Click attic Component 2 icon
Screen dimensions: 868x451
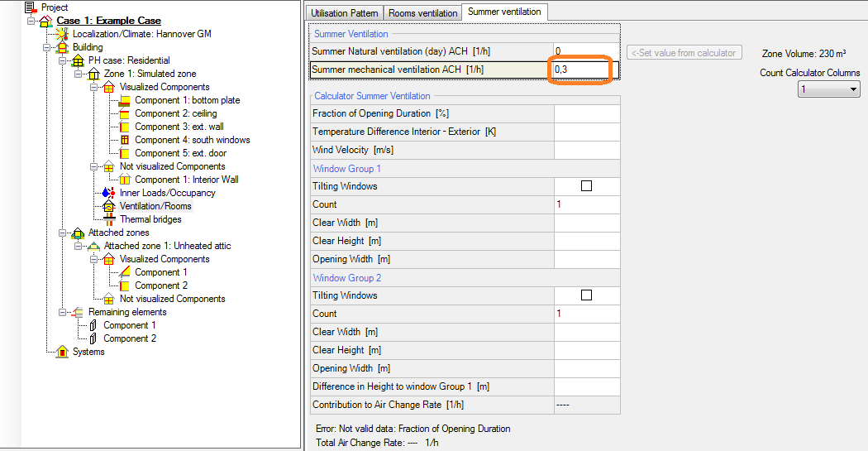[x=125, y=285]
